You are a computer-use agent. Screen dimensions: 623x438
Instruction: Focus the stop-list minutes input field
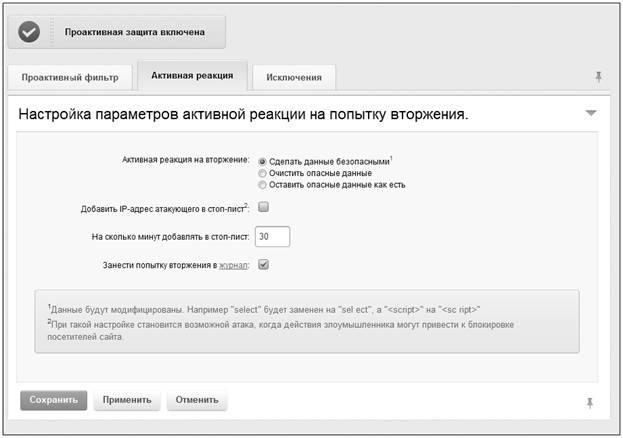272,237
